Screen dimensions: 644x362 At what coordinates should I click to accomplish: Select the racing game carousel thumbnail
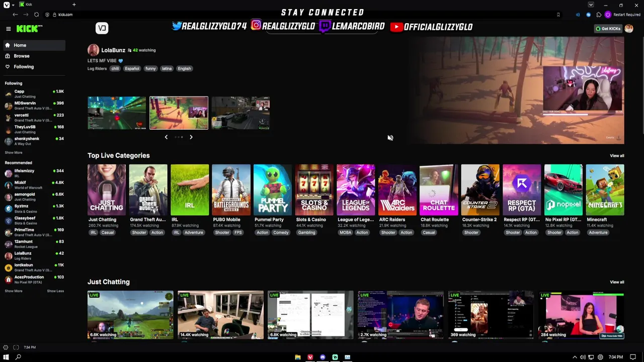[117, 113]
